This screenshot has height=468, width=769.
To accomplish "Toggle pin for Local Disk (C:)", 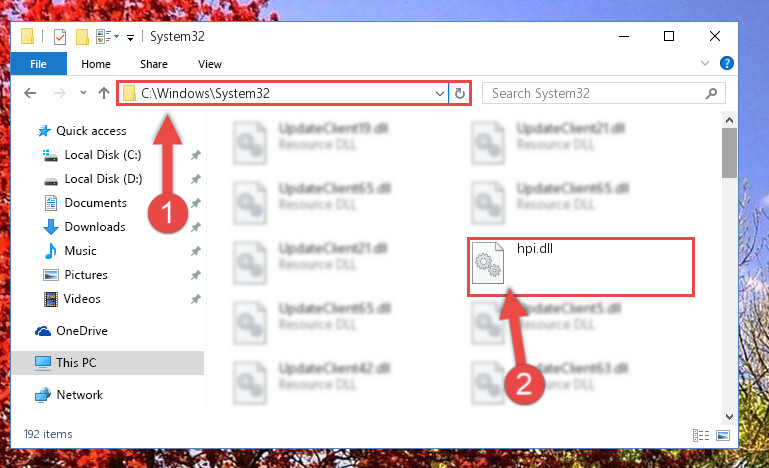I will [196, 155].
